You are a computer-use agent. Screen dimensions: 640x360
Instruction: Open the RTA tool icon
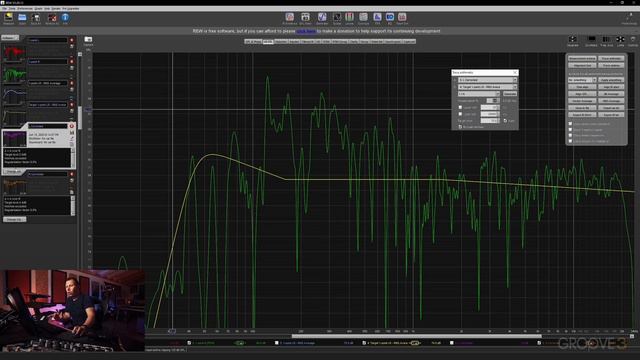(377, 18)
